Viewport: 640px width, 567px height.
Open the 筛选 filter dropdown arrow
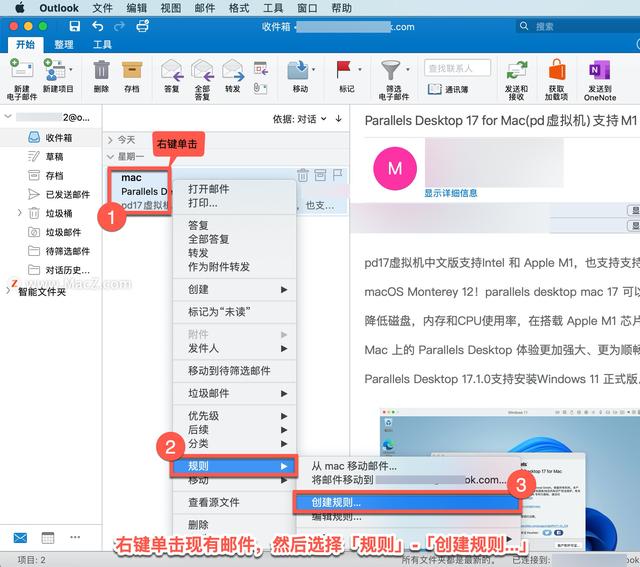[408, 69]
